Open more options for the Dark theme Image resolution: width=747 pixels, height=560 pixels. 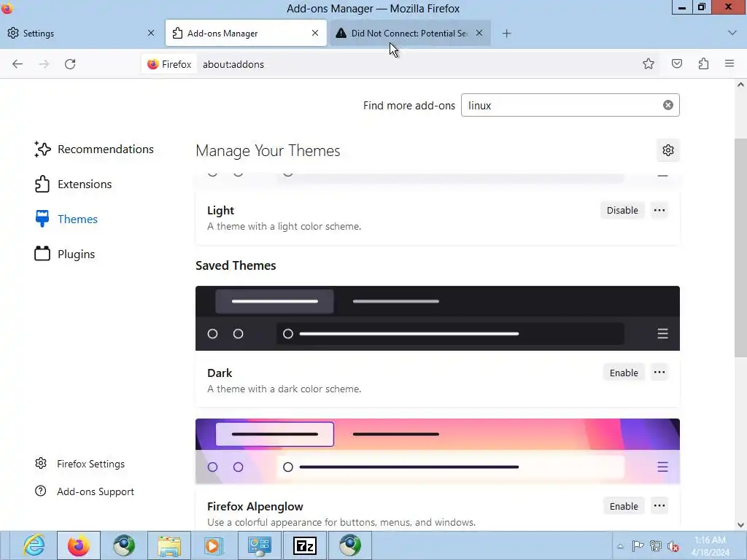pos(659,373)
